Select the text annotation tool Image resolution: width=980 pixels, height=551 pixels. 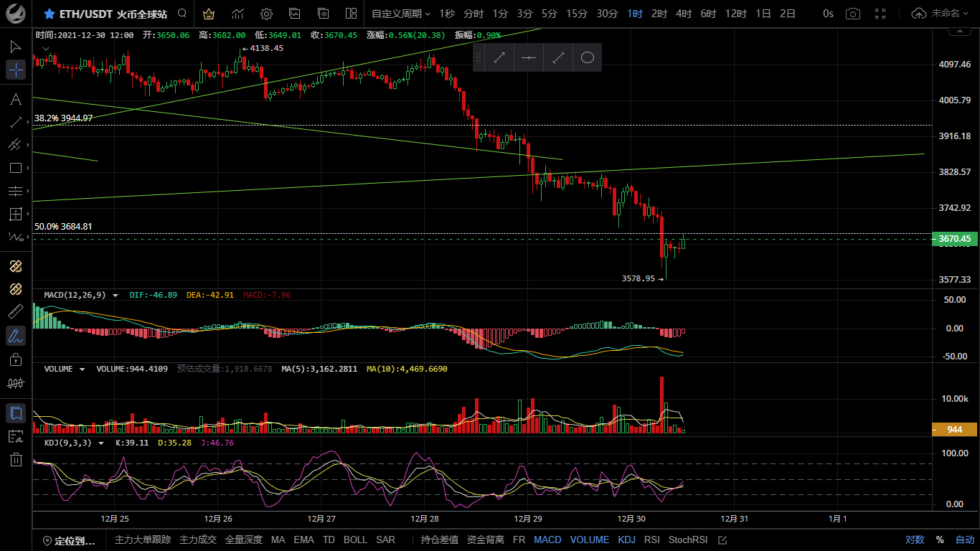coord(16,99)
